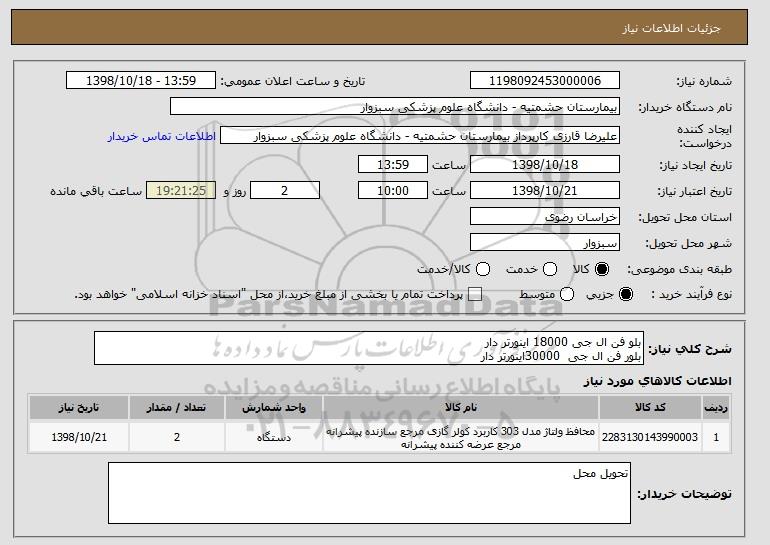Image resolution: width=770 pixels, height=545 pixels.
Task: Select the جزیی purchase type radio
Action: click(626, 294)
